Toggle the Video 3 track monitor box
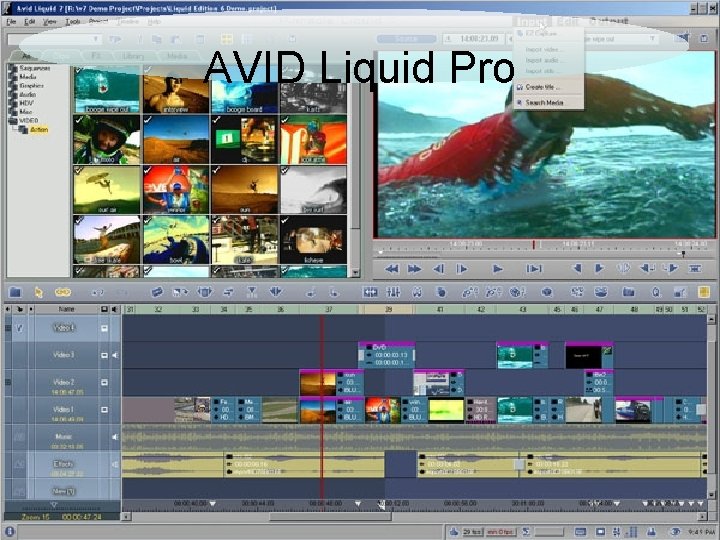 pos(104,355)
